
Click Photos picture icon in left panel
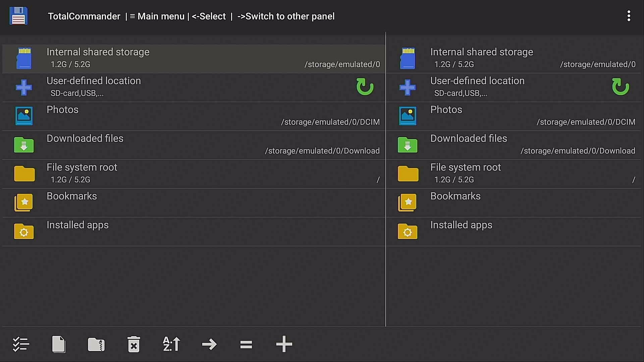click(24, 116)
